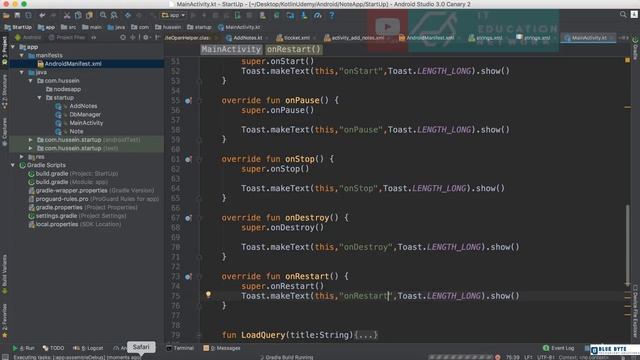Toggle the Project tool window stripe
Viewport: 640px width, 360px height.
coord(4,51)
